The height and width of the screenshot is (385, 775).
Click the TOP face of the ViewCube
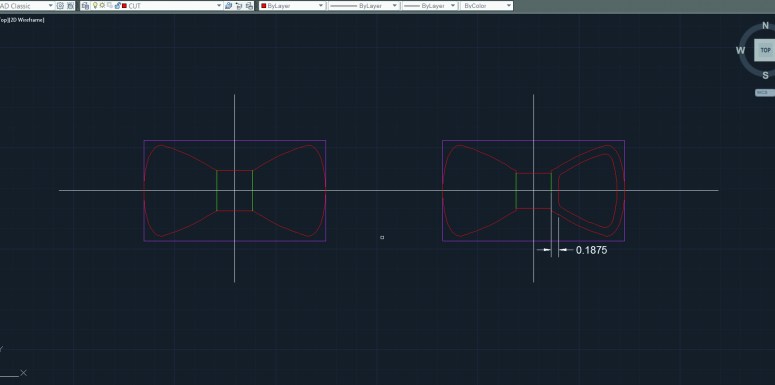pos(765,50)
